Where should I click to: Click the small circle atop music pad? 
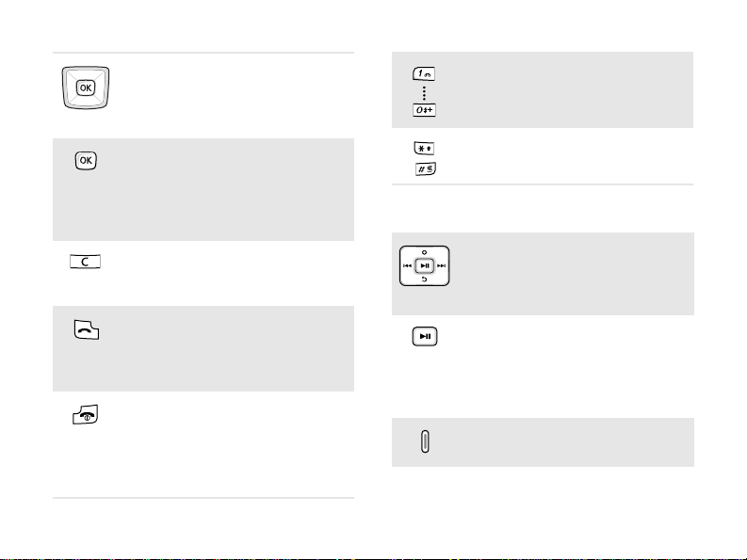pos(425,252)
